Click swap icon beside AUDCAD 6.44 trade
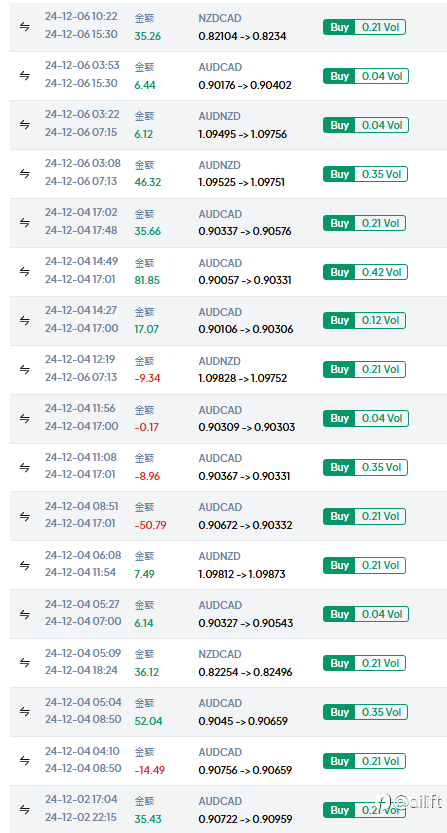 pyautogui.click(x=24, y=76)
